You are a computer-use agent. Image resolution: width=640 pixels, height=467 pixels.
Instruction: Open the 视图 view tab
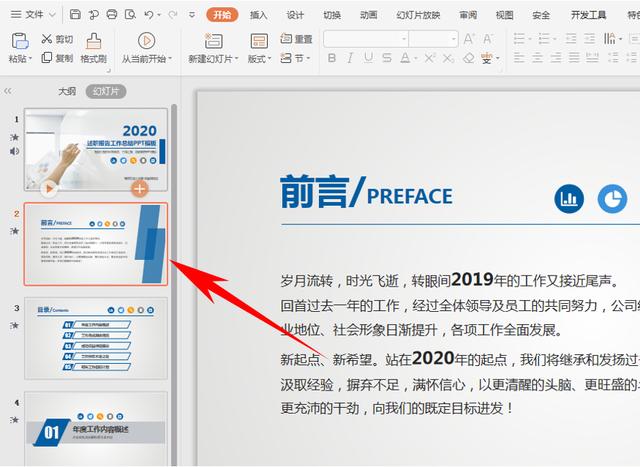[504, 15]
